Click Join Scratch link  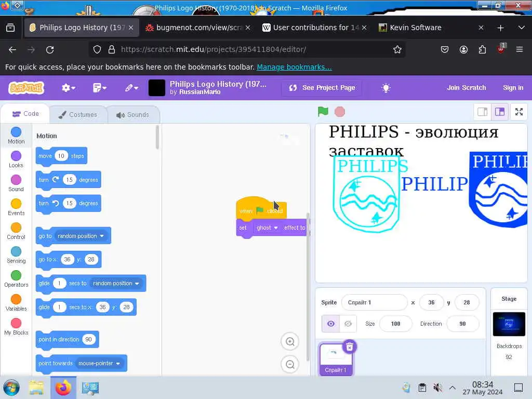pos(466,87)
